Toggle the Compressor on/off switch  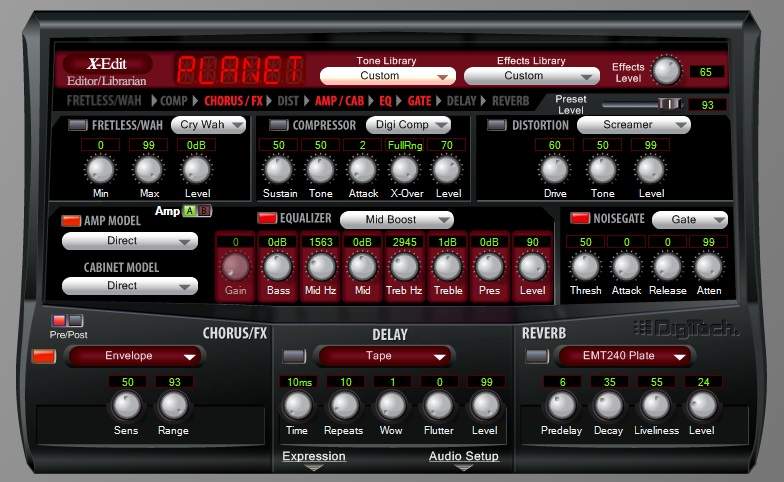(x=278, y=125)
